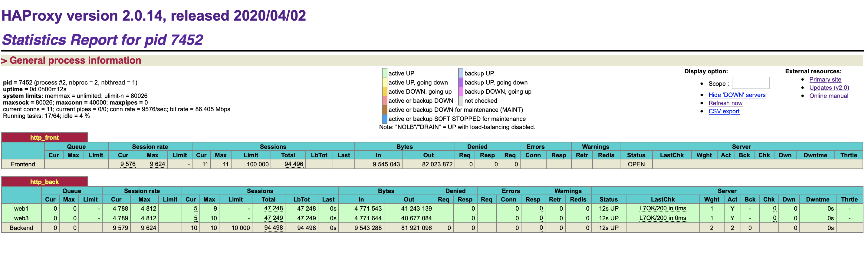Click the active or backup DOWN swatch
Viewport: 868px width, 280px height.
pyautogui.click(x=384, y=101)
